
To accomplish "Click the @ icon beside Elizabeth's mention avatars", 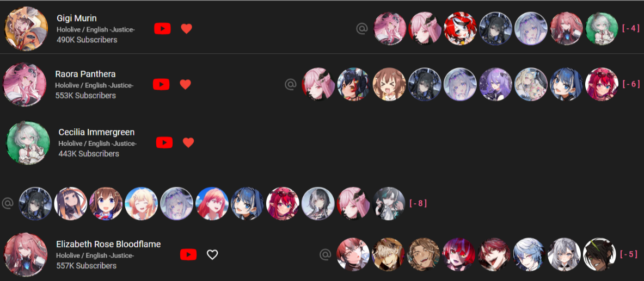I will 326,255.
